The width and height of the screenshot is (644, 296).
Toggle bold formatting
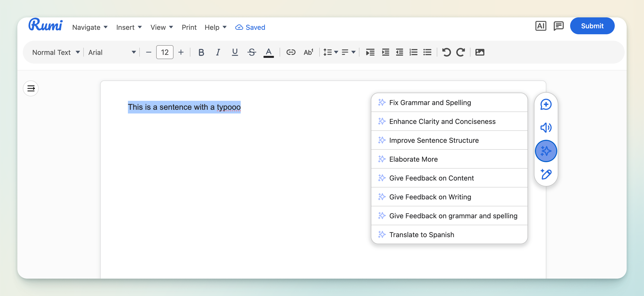[x=201, y=52]
